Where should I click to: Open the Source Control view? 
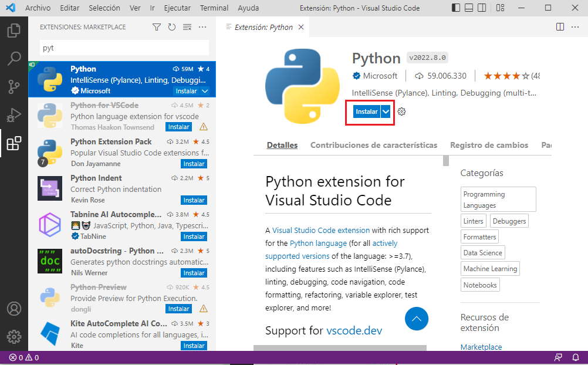14,87
